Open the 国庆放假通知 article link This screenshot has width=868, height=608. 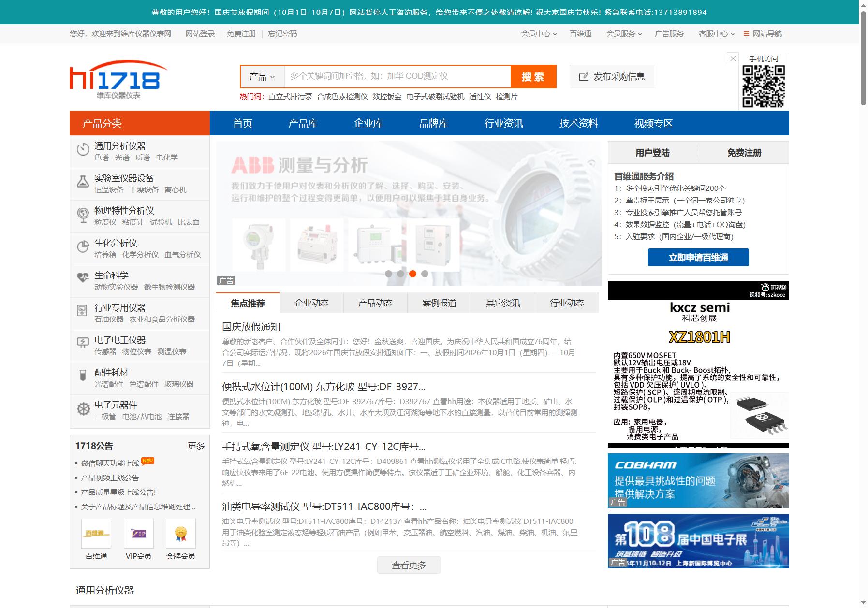tap(251, 327)
